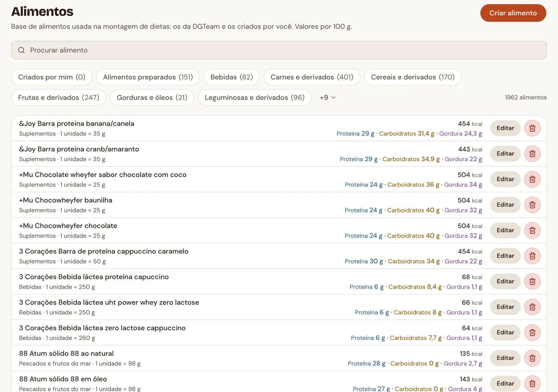The height and width of the screenshot is (392, 558).
Task: Delete 88 Atum sólido ao natural
Action: (532, 358)
